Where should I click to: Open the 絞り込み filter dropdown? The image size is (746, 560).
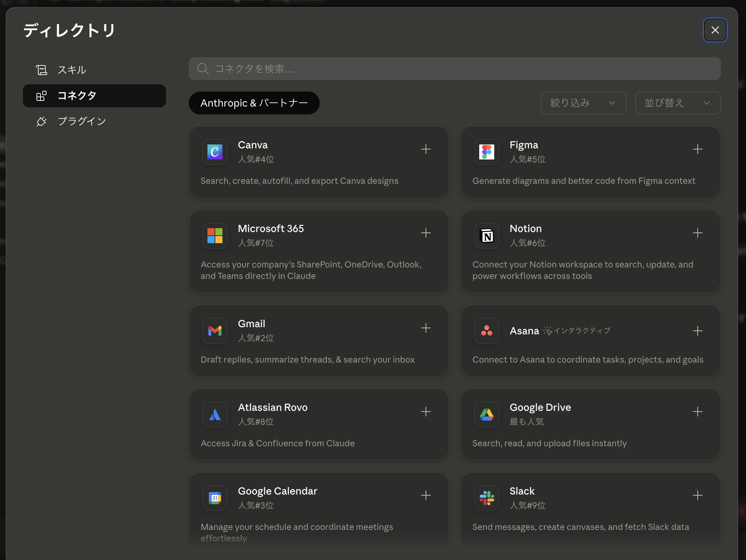(x=583, y=103)
